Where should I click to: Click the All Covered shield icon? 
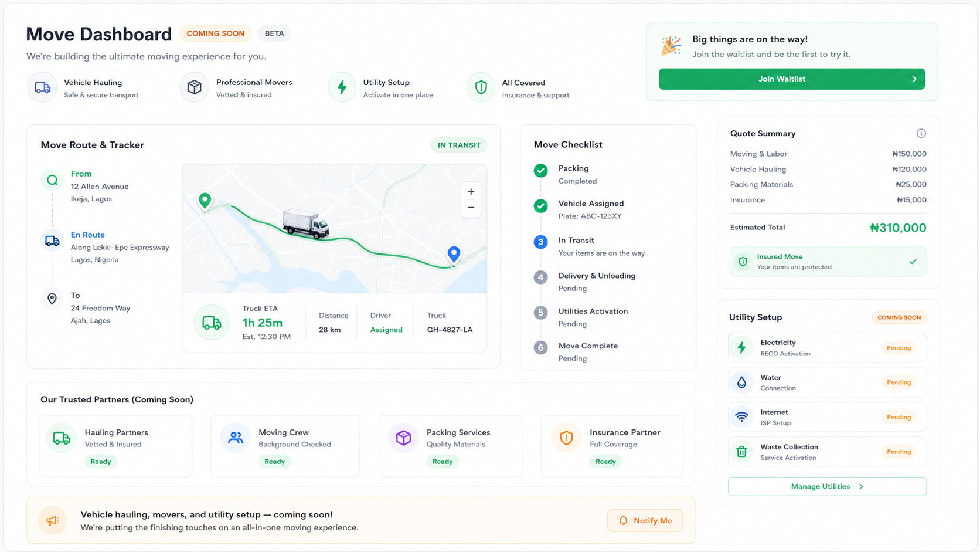coord(481,87)
